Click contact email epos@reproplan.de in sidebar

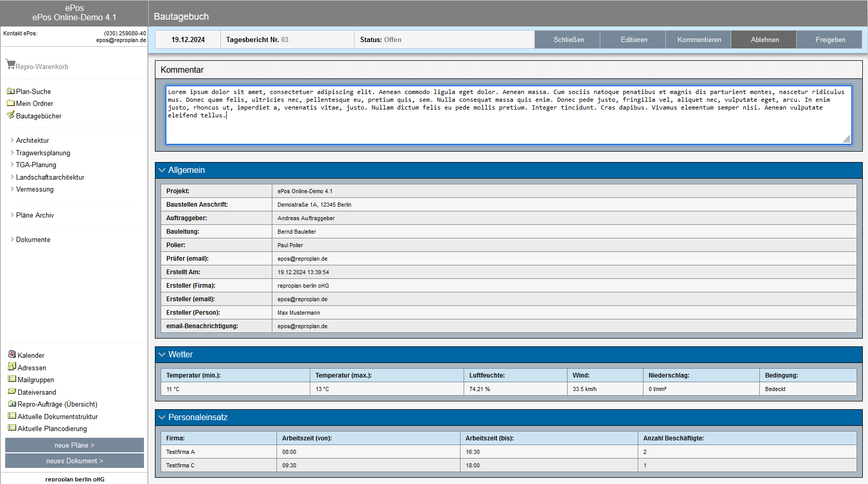point(121,40)
